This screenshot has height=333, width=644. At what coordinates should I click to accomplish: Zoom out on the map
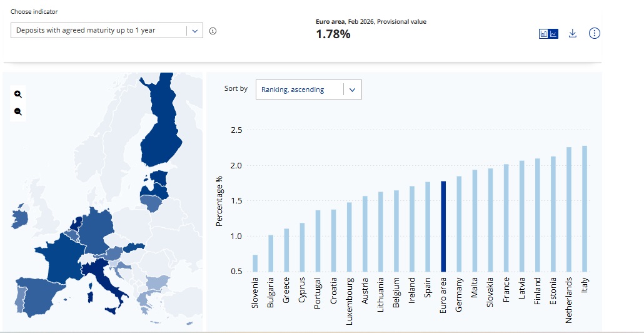[x=18, y=111]
